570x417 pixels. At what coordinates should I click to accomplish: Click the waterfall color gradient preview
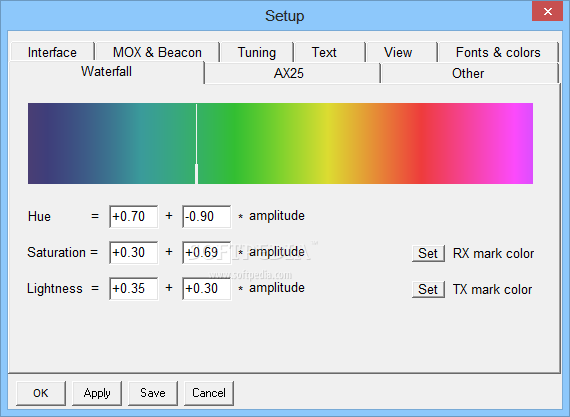(280, 143)
